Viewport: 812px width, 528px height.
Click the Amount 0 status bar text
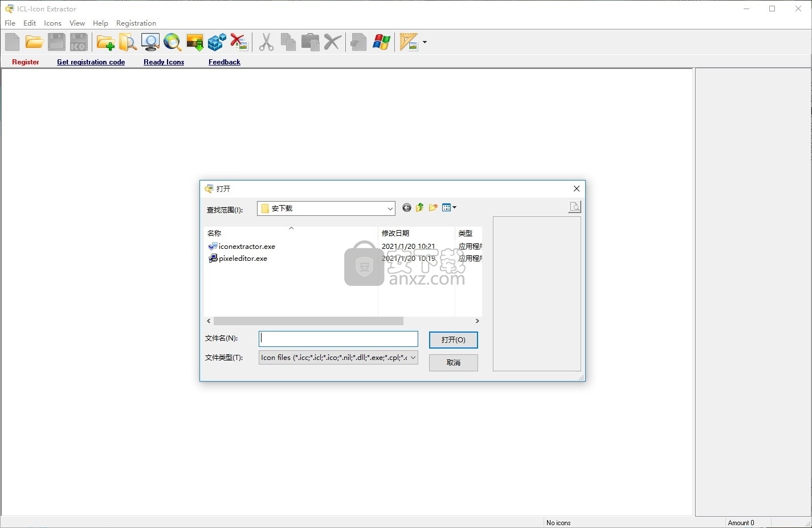[x=741, y=522]
